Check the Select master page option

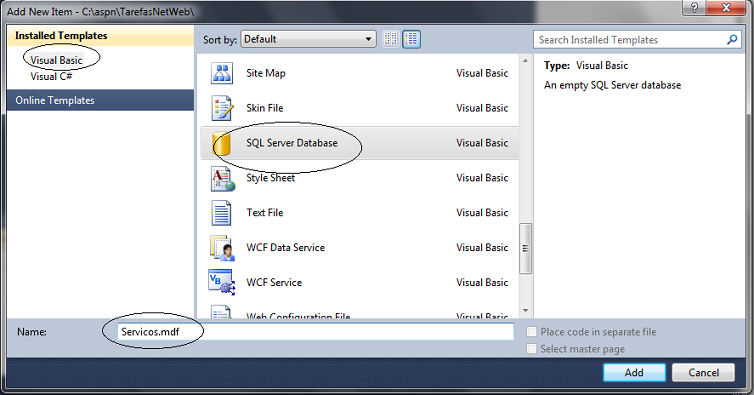click(x=531, y=348)
